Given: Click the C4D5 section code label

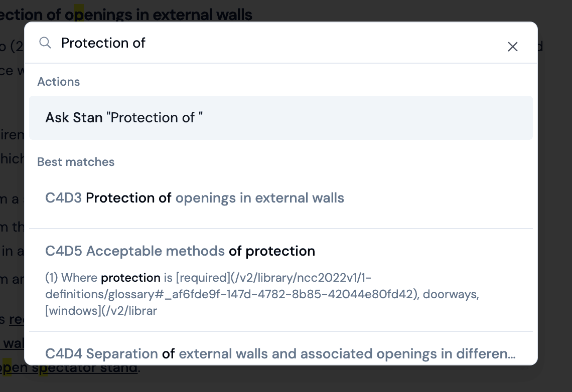Looking at the screenshot, I should [62, 251].
